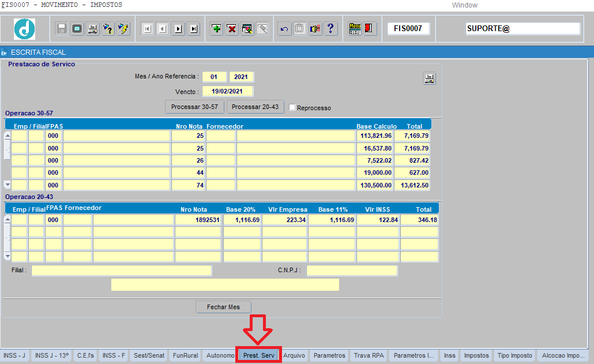
Task: Click the red exit door icon
Action: click(x=370, y=28)
